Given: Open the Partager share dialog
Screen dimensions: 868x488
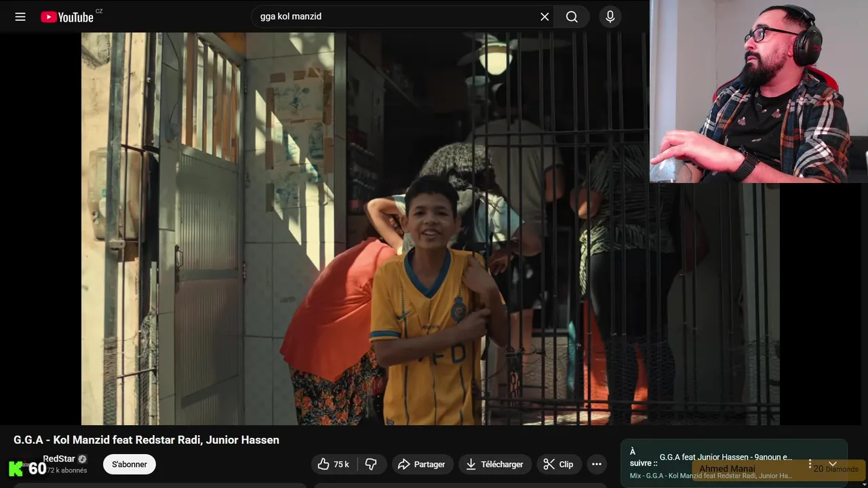Looking at the screenshot, I should tap(422, 464).
